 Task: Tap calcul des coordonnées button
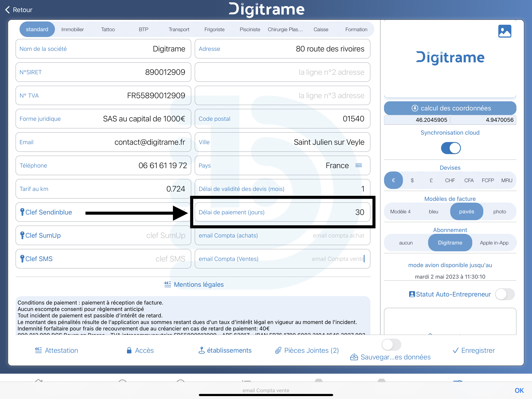tap(450, 108)
